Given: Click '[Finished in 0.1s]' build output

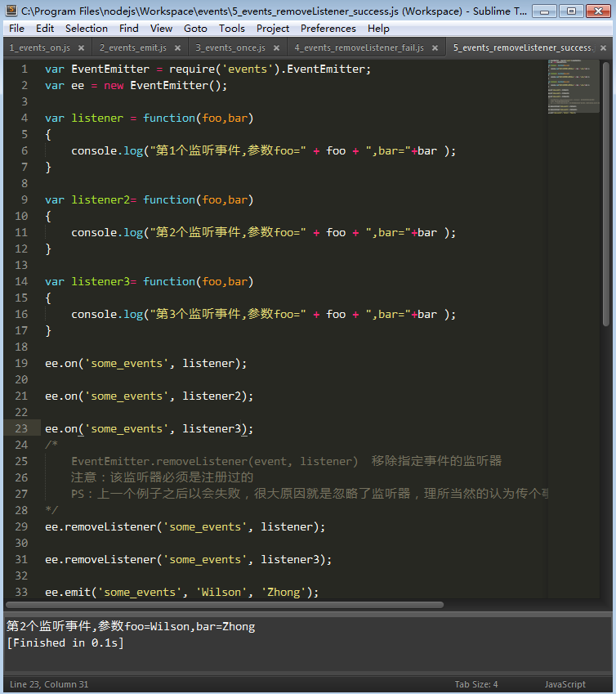Looking at the screenshot, I should click(x=65, y=643).
